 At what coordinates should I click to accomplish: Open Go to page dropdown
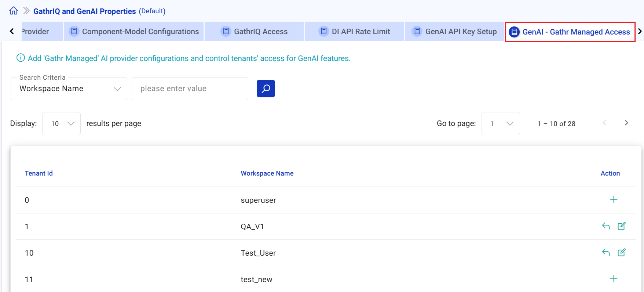[x=500, y=124]
